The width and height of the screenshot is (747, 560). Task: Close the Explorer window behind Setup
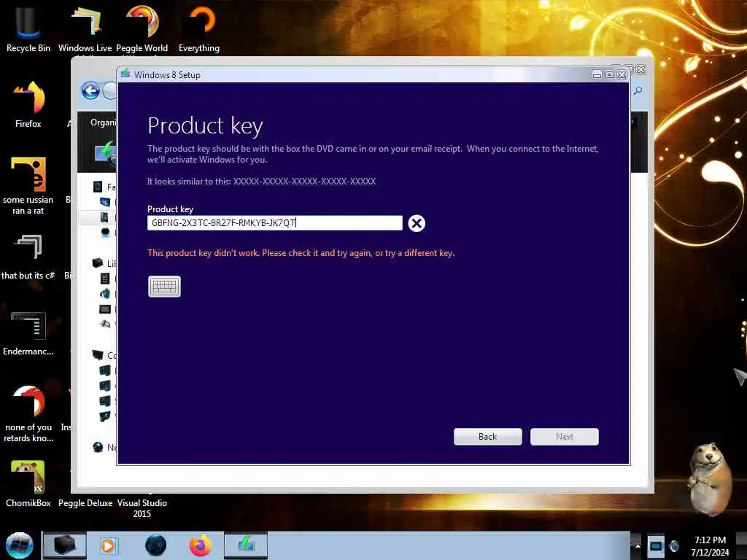[641, 69]
